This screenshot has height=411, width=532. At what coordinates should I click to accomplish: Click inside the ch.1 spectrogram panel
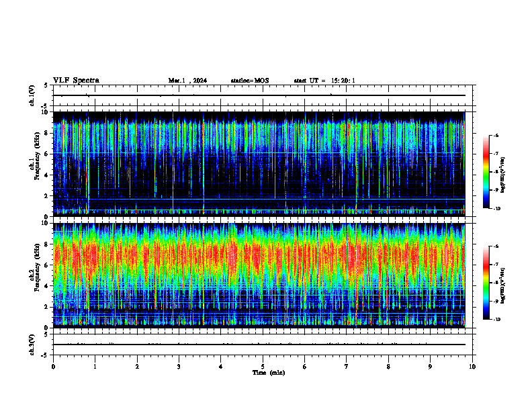[259, 164]
